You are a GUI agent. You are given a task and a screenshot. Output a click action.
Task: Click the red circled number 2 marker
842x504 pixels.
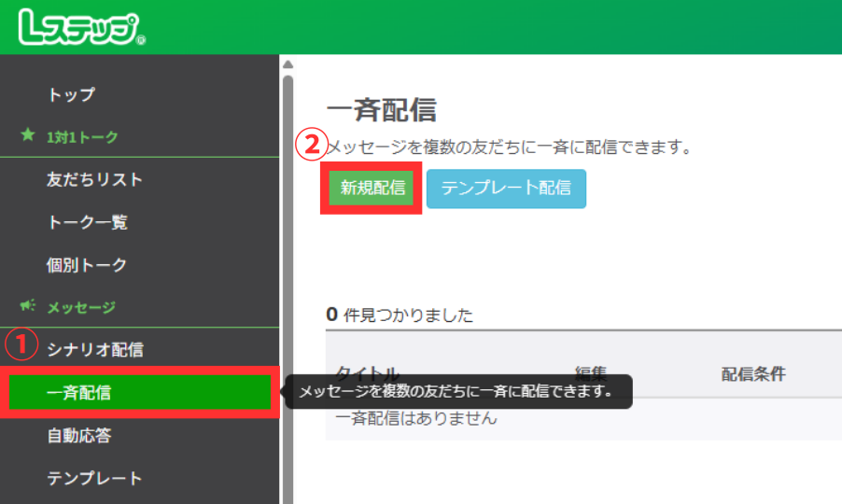(311, 145)
